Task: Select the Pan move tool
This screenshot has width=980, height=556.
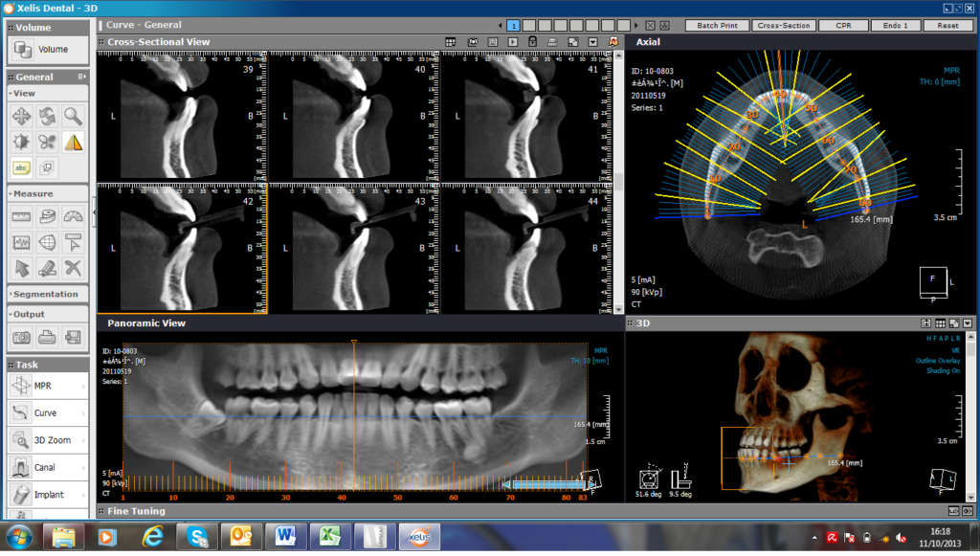Action: [21, 117]
